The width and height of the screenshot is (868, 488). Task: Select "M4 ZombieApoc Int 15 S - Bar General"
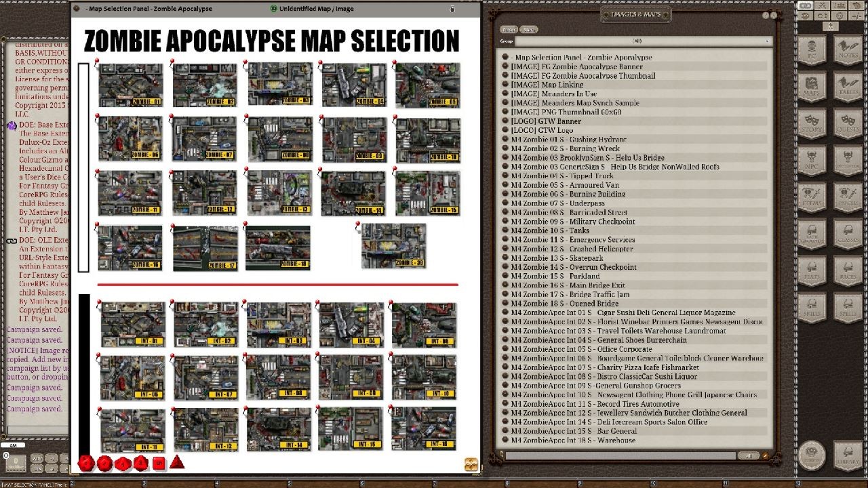click(x=574, y=431)
